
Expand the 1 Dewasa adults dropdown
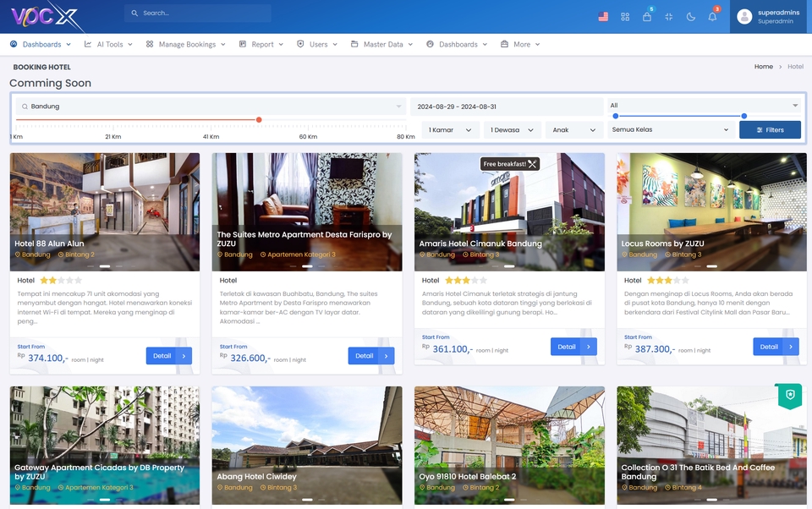(512, 130)
